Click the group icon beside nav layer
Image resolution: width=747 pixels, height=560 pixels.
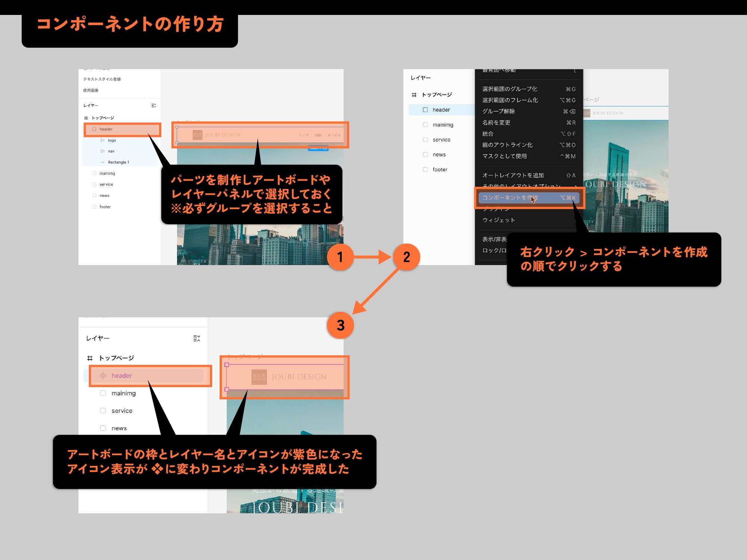click(x=103, y=151)
